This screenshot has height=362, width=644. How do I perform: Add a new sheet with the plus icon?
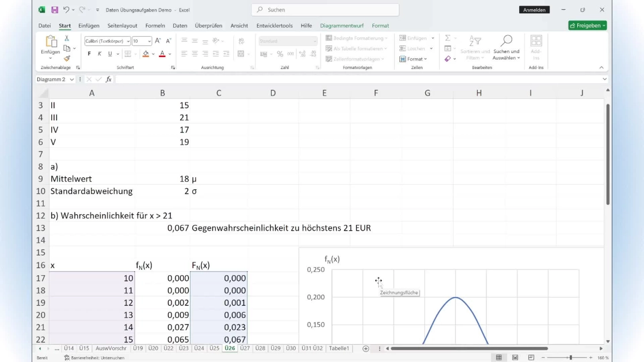tap(365, 348)
